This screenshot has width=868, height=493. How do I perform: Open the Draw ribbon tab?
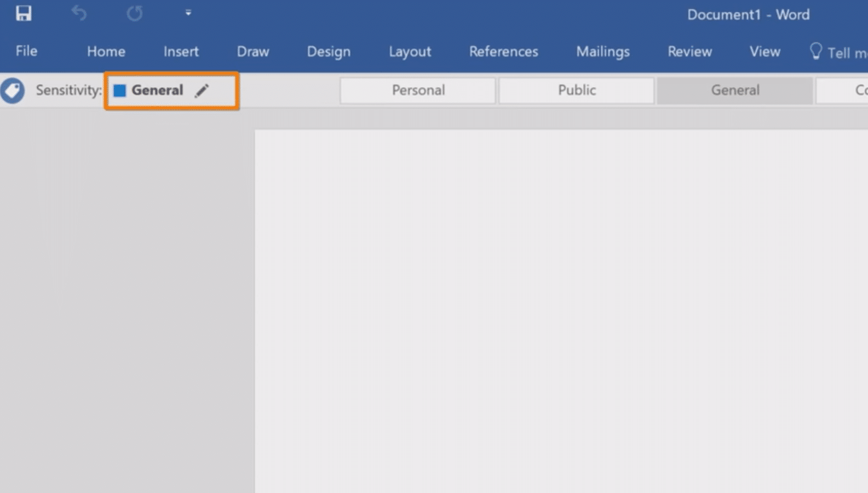click(x=253, y=51)
